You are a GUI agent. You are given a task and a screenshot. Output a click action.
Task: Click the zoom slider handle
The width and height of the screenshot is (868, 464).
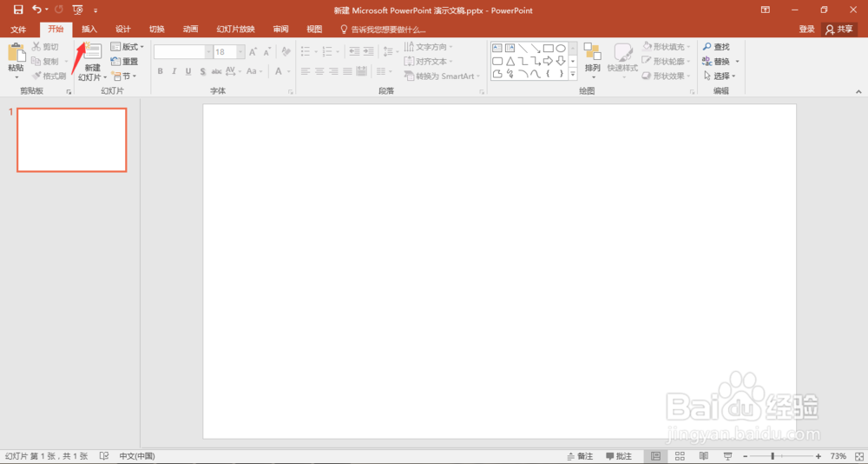tap(773, 456)
